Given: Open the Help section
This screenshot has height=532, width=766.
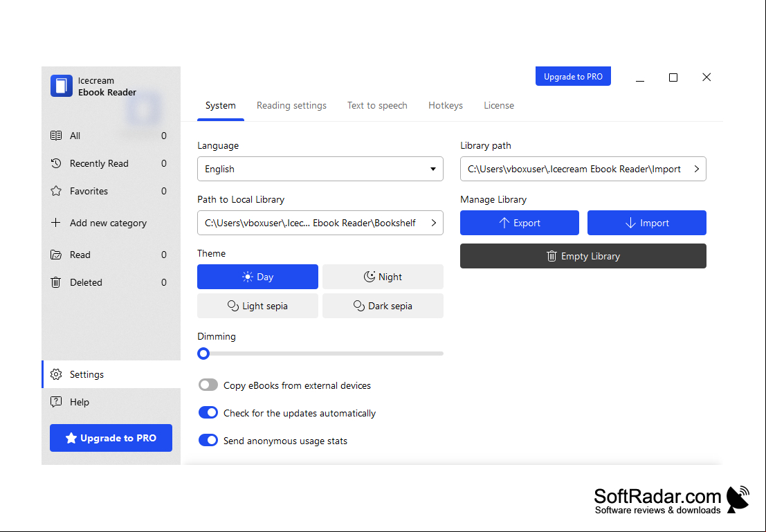Looking at the screenshot, I should [111, 402].
